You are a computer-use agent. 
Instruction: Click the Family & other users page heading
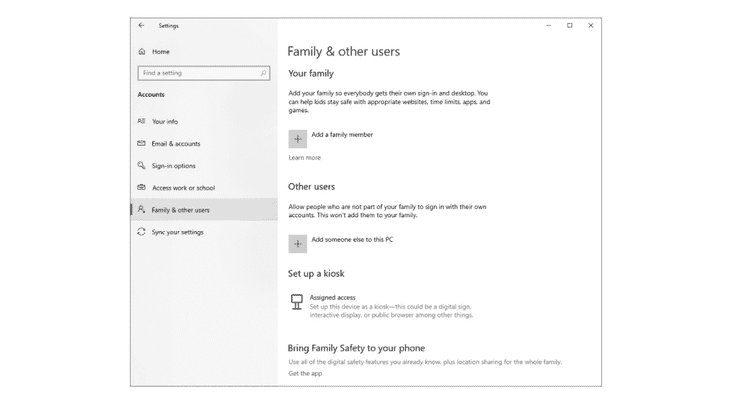point(343,51)
